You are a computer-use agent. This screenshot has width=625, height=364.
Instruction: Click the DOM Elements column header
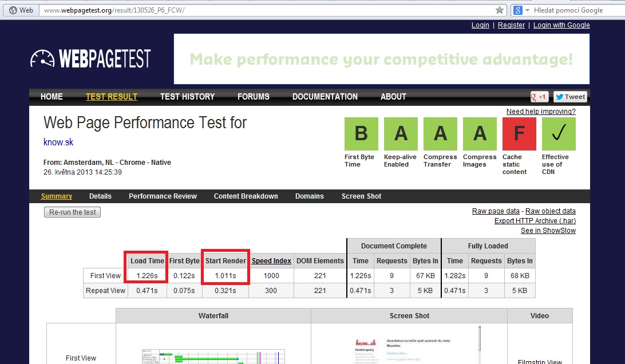tap(320, 261)
